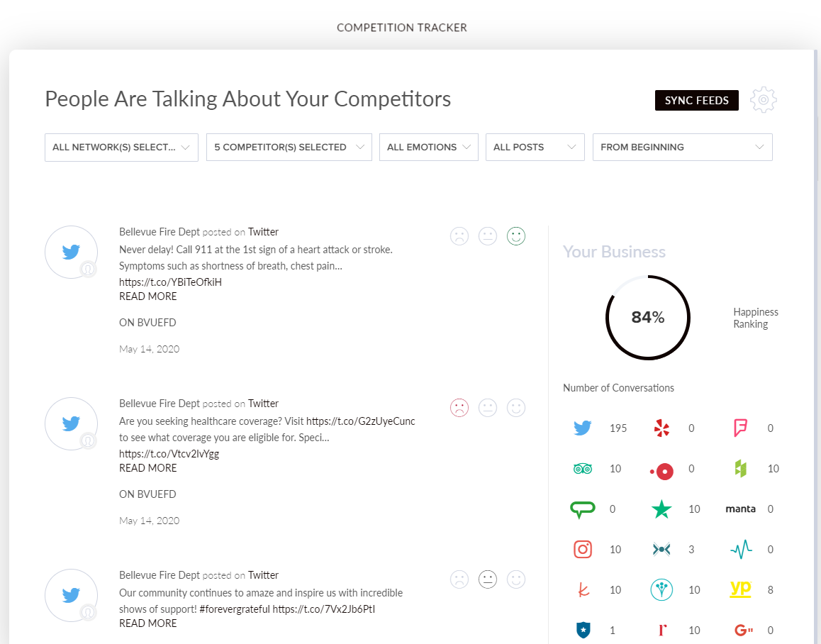
Task: Select the Foursquare network icon
Action: point(740,428)
